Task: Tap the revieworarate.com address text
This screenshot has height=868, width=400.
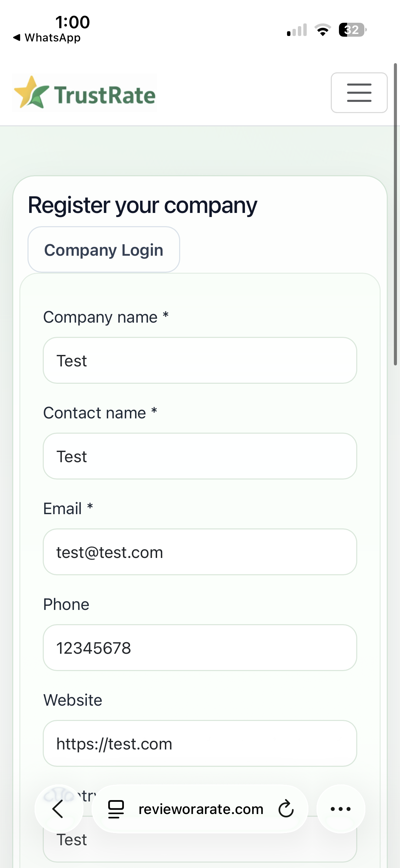Action: 201,809
